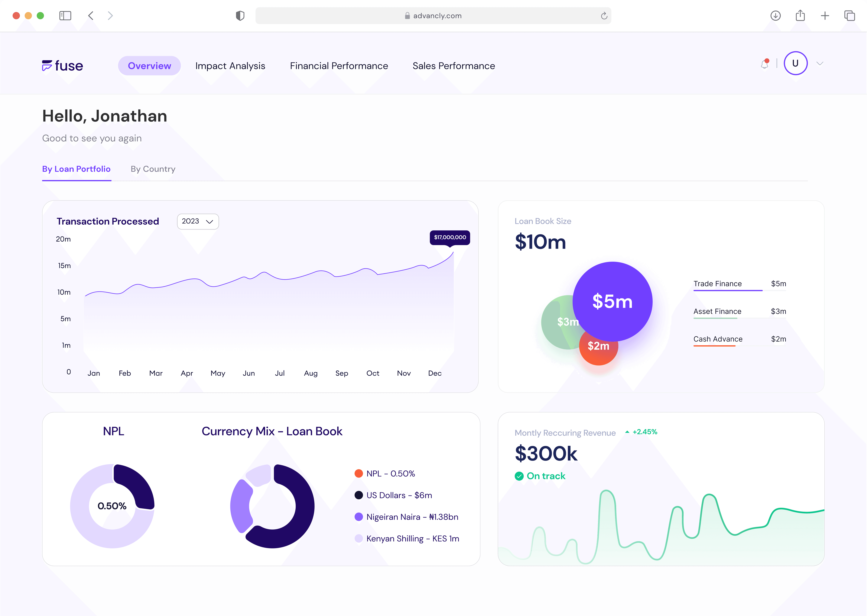
Task: Show tab overview icon
Action: tap(849, 16)
